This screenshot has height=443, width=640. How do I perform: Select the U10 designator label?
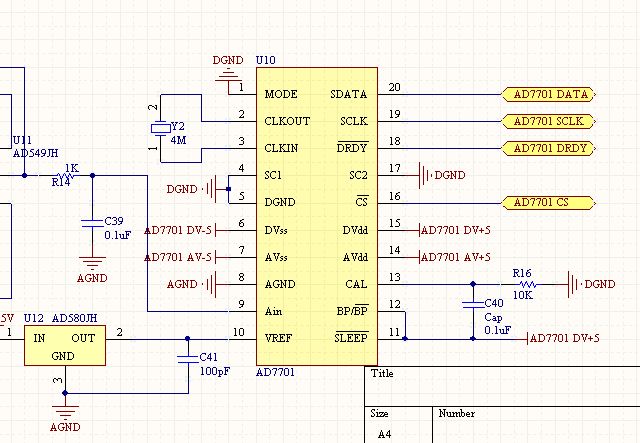[265, 60]
